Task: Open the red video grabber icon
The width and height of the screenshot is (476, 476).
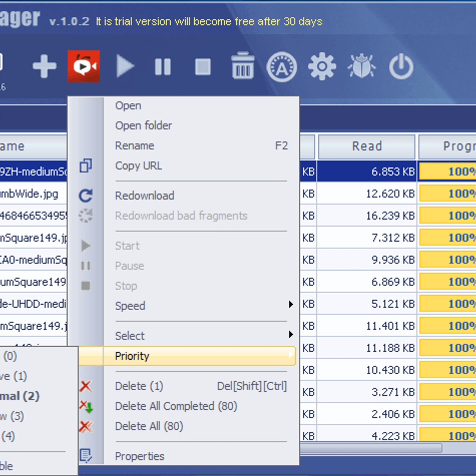Action: [x=84, y=66]
